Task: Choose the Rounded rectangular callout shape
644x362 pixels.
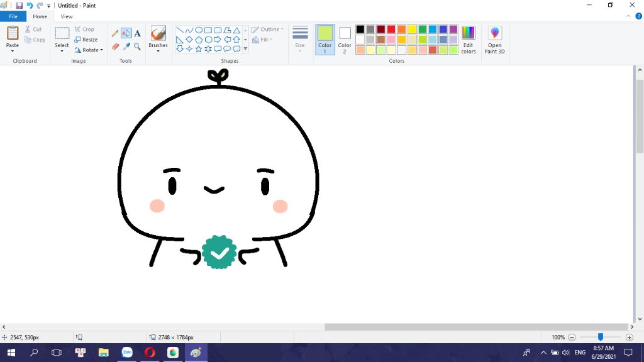Action: pyautogui.click(x=218, y=49)
